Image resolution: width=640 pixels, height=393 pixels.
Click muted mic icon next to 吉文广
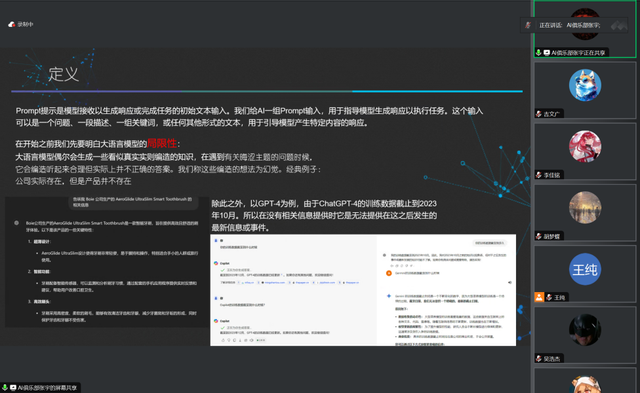(539, 114)
